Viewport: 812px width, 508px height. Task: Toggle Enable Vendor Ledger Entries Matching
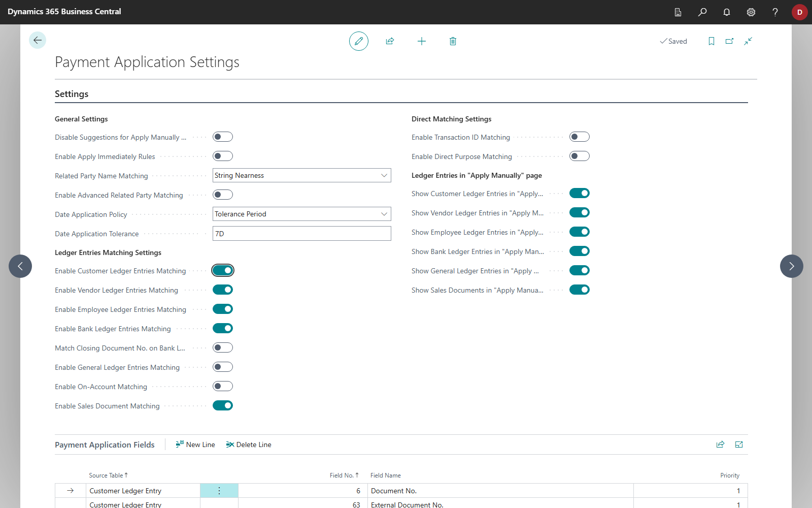(x=223, y=290)
